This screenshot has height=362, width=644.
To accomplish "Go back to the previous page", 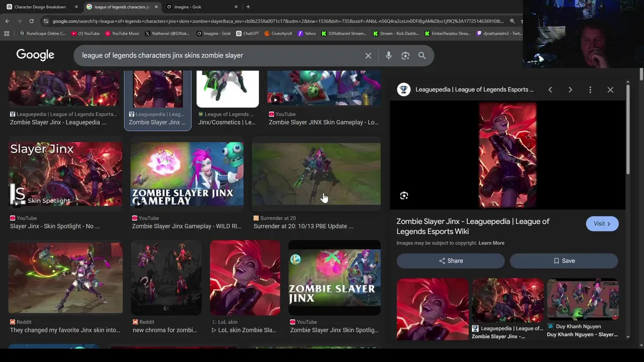I will pyautogui.click(x=7, y=21).
